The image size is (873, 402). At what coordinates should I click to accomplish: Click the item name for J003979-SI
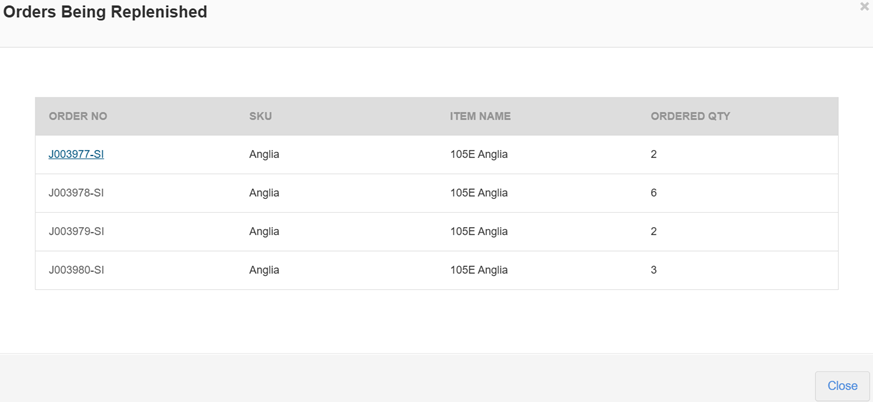[479, 231]
